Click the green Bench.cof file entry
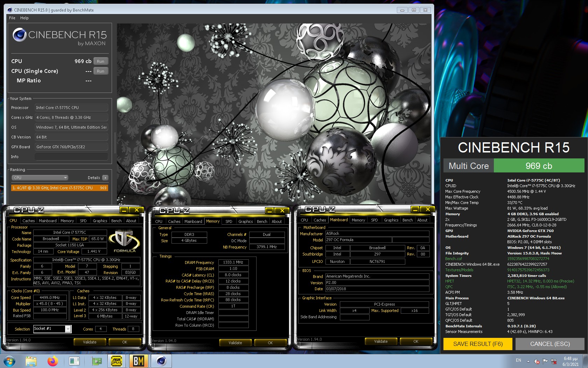Screen dimensions: 588x368 click(x=454, y=259)
